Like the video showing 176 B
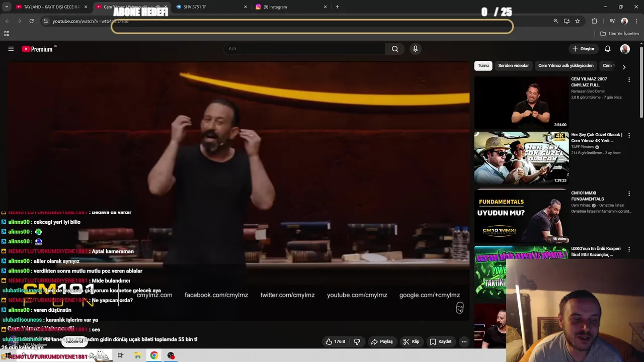Image resolution: width=644 pixels, height=362 pixels. click(x=335, y=341)
